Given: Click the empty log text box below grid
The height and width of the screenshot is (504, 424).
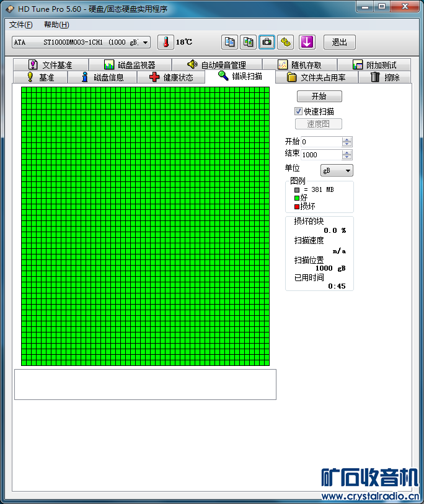Looking at the screenshot, I should pos(146,385).
